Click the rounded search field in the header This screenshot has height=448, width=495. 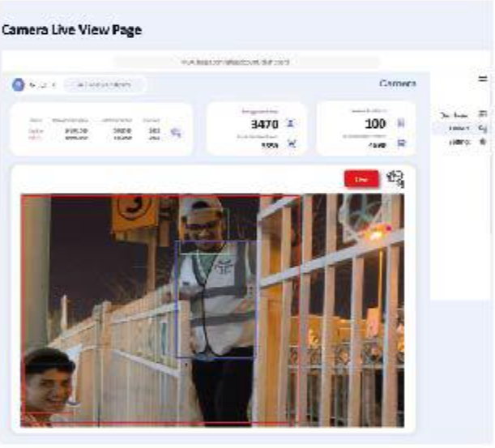point(105,84)
